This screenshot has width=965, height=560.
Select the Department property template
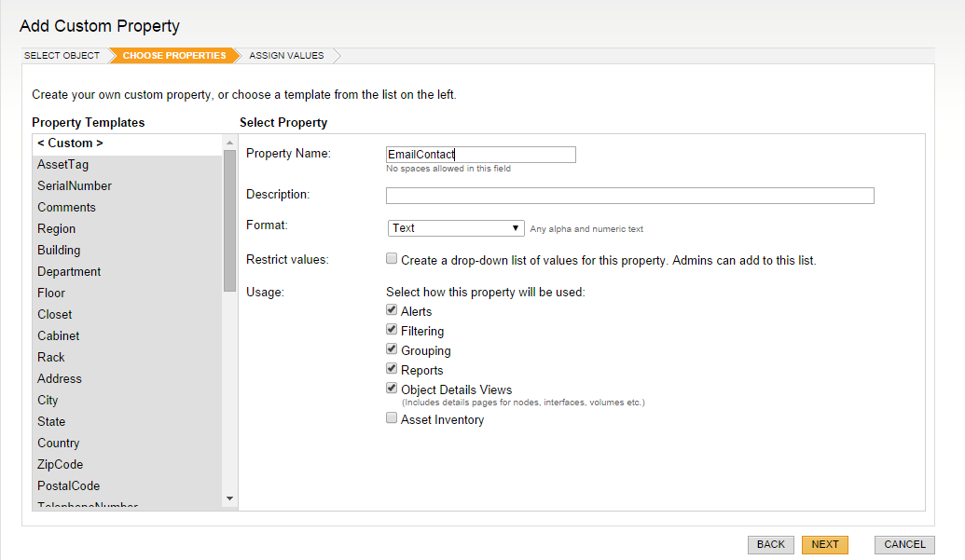[x=66, y=271]
